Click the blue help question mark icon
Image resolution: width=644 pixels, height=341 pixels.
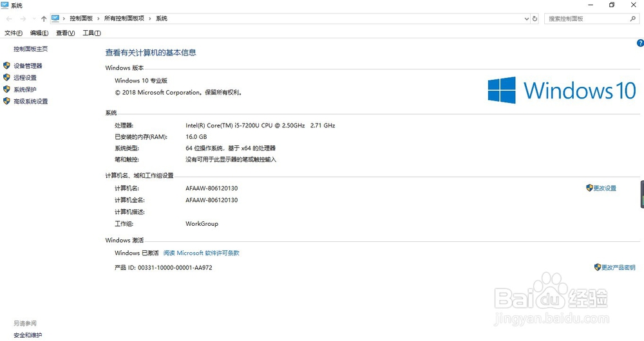click(640, 43)
